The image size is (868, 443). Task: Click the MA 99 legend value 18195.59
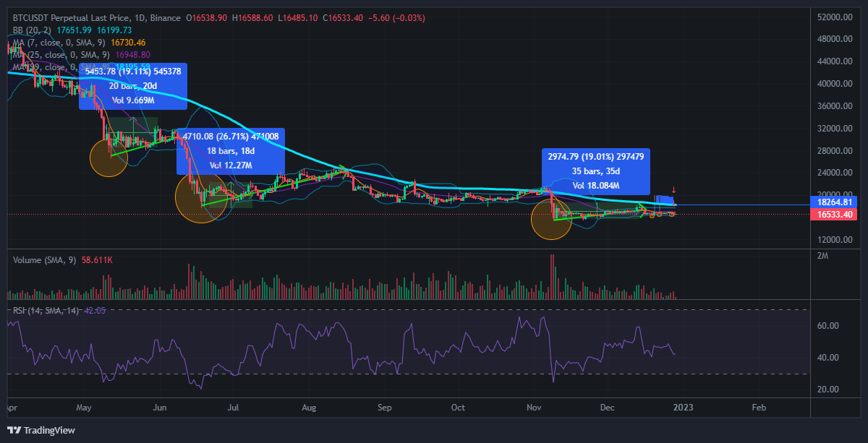tap(132, 66)
